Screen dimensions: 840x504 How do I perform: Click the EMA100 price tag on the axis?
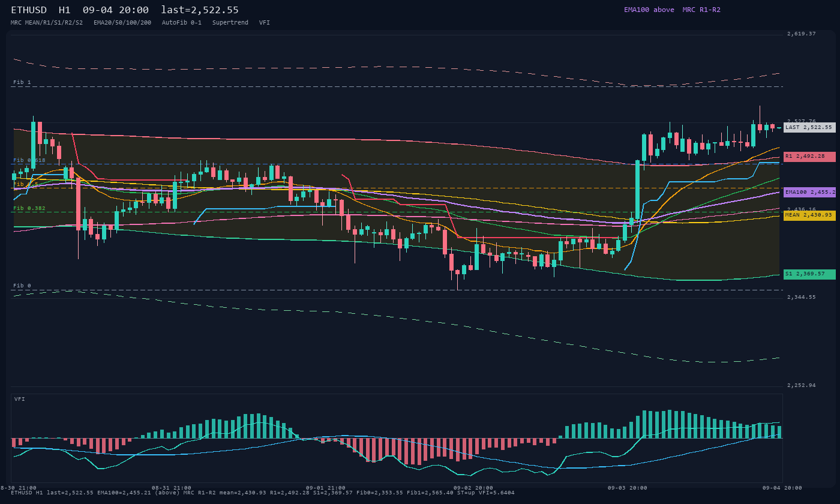(809, 192)
